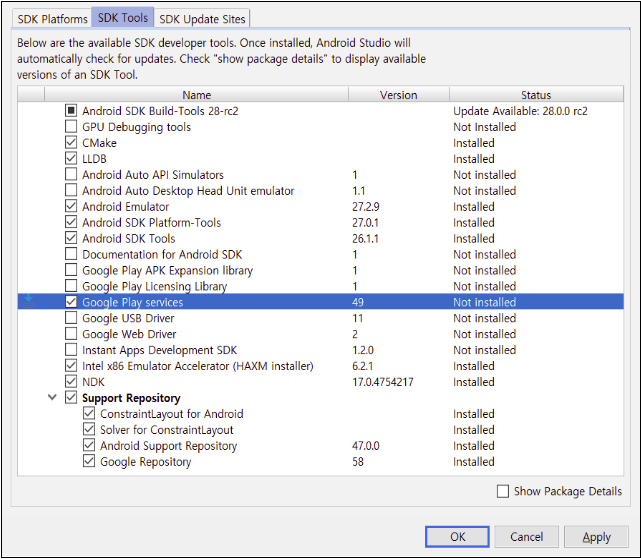Select 'Google USB Driver' row name
Screen dimensions: 641x559
[128, 318]
